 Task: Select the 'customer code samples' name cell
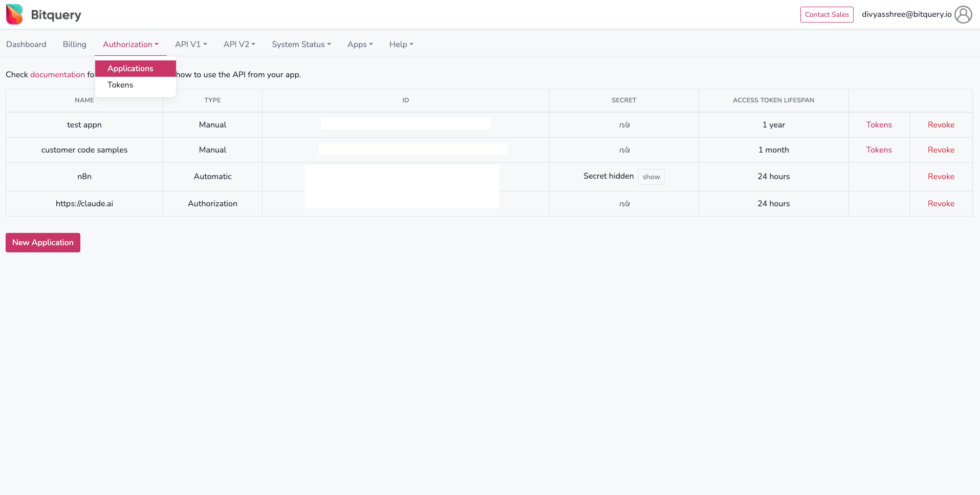click(84, 150)
